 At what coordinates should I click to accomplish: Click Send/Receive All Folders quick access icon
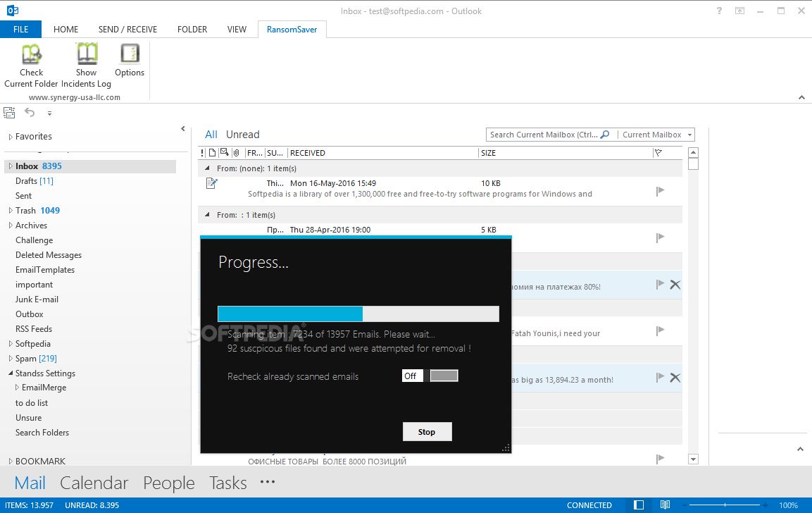click(9, 113)
